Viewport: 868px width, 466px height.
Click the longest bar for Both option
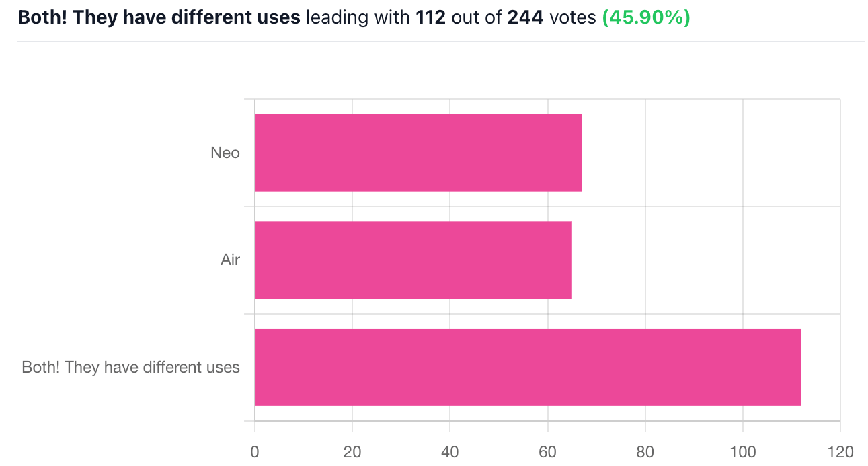pyautogui.click(x=528, y=367)
